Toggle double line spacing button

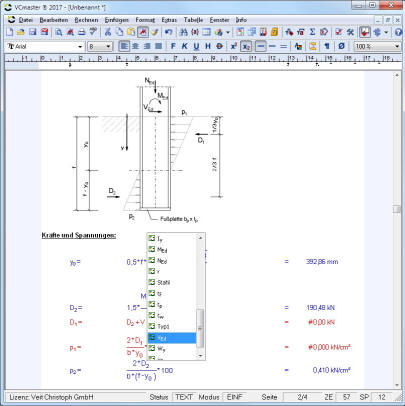point(284,46)
